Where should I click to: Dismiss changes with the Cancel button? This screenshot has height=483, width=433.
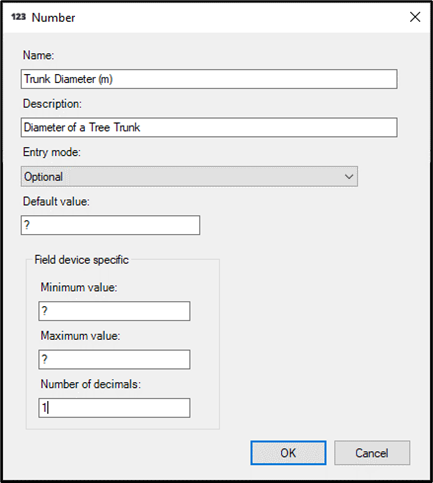coord(372,453)
